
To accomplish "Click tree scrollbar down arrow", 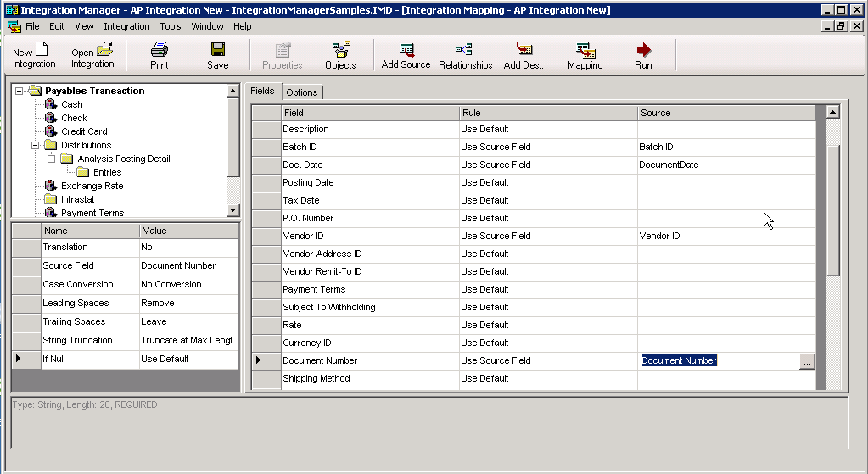I will (x=233, y=210).
